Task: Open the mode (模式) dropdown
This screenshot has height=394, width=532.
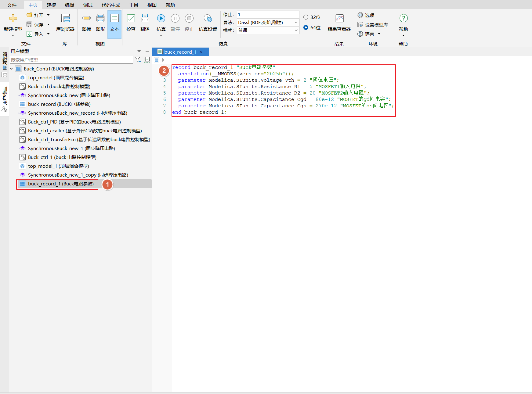Action: coord(296,30)
